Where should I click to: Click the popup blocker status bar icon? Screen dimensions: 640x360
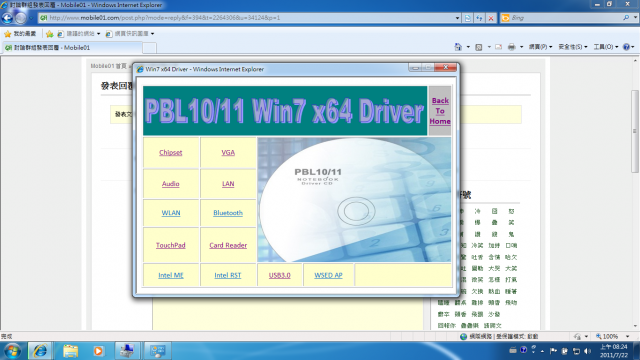click(x=578, y=336)
